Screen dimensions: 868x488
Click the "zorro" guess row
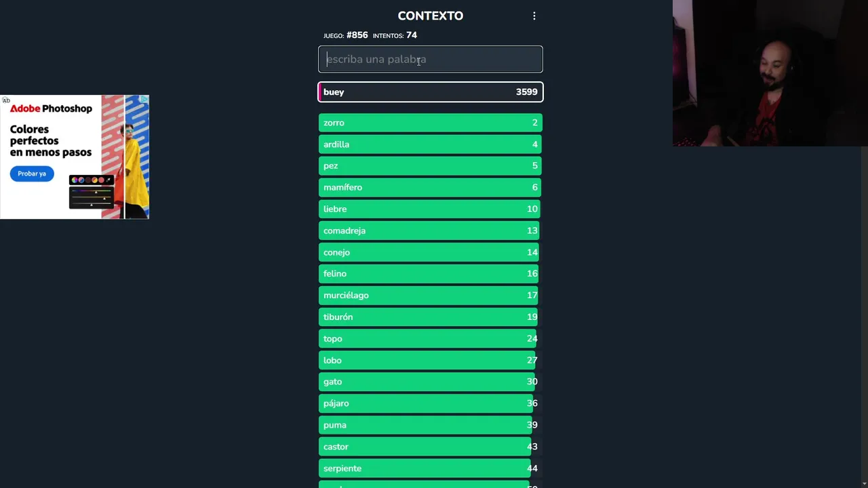click(x=431, y=123)
